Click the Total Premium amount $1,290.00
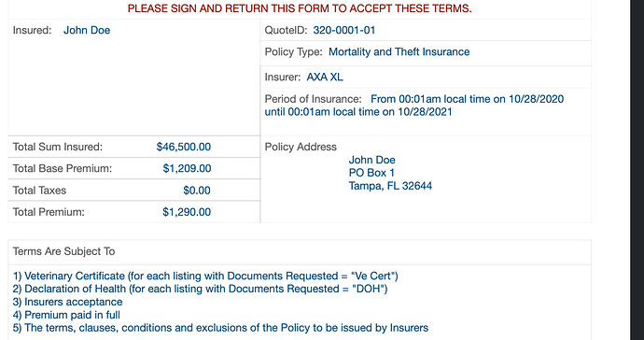 (x=187, y=212)
